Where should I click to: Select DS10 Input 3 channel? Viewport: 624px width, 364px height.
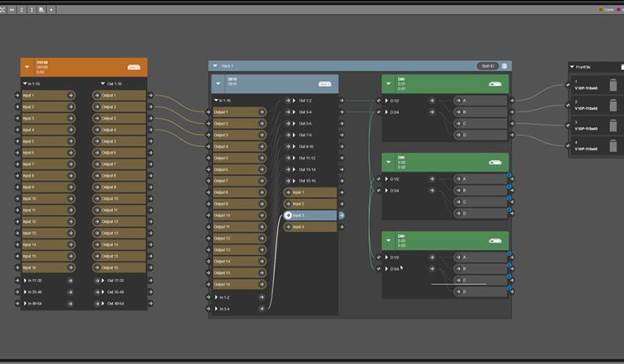point(310,215)
